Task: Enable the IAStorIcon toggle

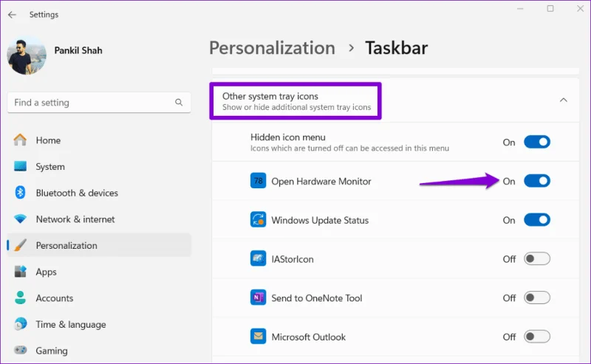Action: (537, 259)
